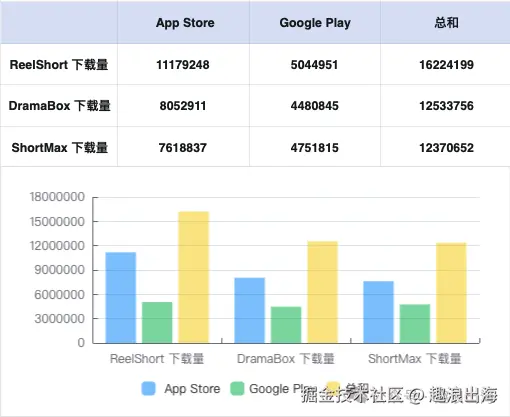Click the 18000000 y-axis label

coord(57,197)
